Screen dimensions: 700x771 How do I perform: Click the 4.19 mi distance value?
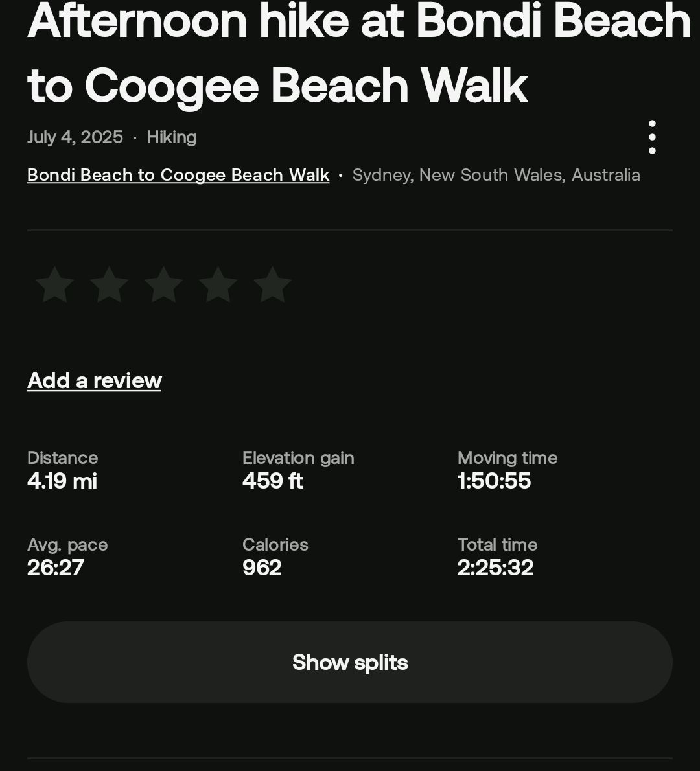point(62,481)
